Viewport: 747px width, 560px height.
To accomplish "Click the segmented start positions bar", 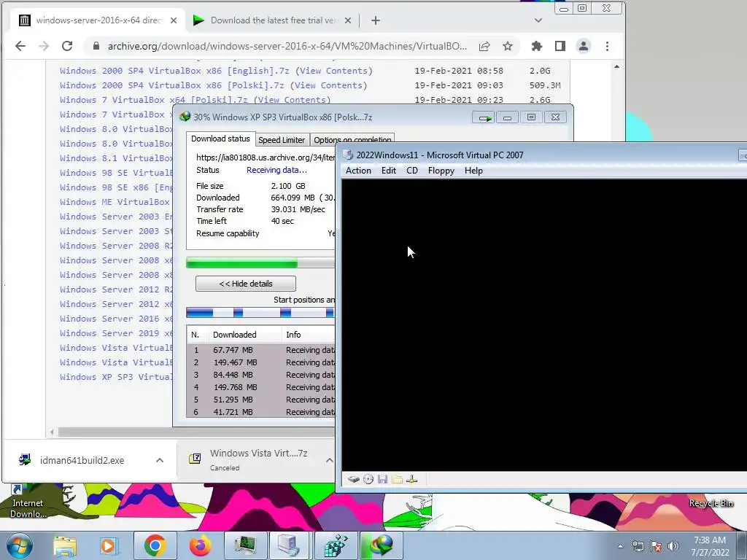I will 260,313.
